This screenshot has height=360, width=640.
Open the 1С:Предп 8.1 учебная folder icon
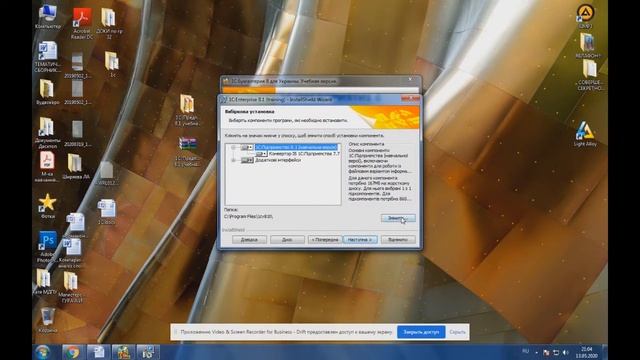click(x=187, y=109)
